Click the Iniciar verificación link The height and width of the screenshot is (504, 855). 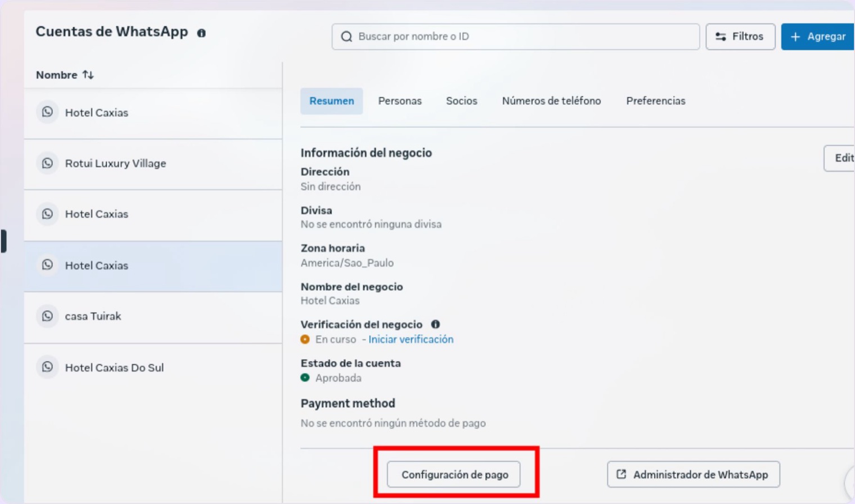pyautogui.click(x=411, y=340)
